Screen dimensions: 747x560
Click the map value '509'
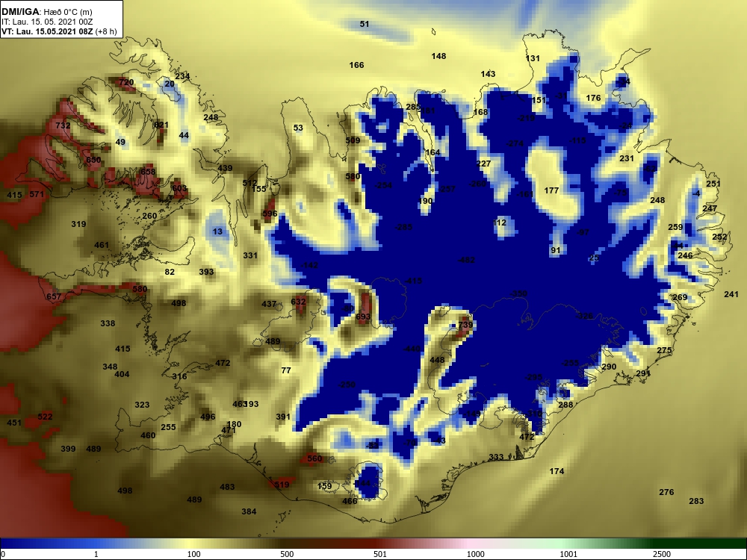353,140
